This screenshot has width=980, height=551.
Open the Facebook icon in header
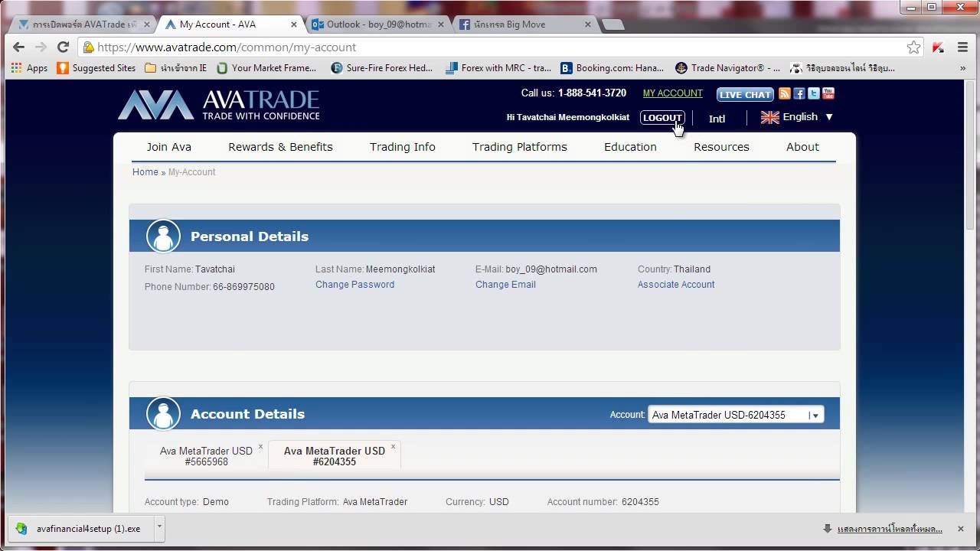[x=799, y=93]
